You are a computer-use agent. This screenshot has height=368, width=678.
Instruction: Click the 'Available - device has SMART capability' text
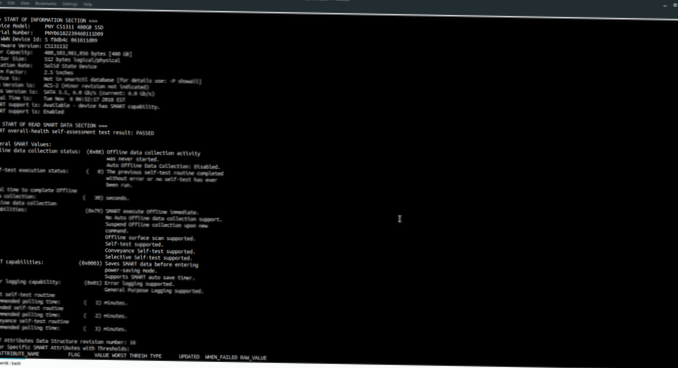[101, 106]
